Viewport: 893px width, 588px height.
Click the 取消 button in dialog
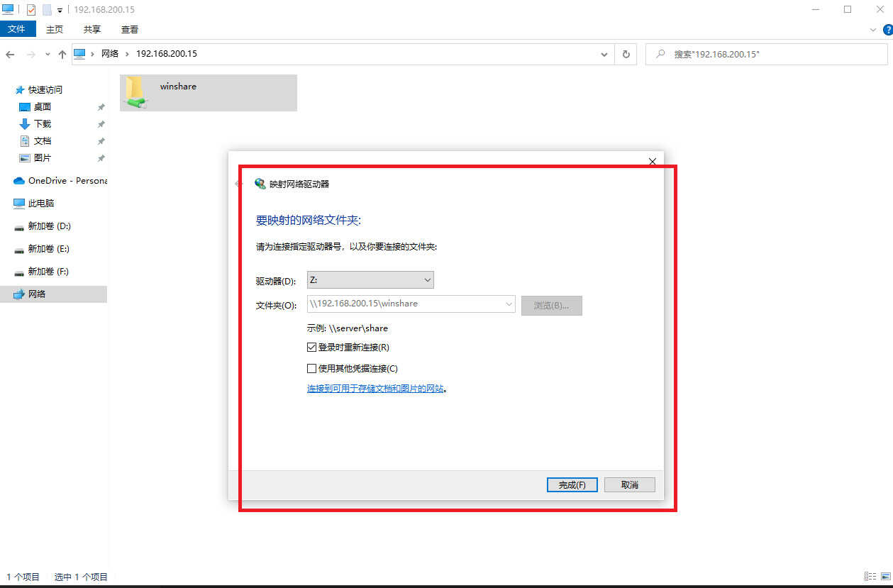[629, 485]
